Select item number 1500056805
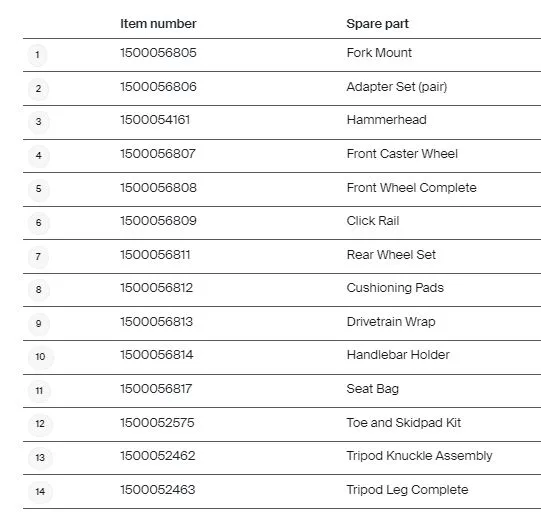Viewport: 541px width, 526px height. point(158,53)
